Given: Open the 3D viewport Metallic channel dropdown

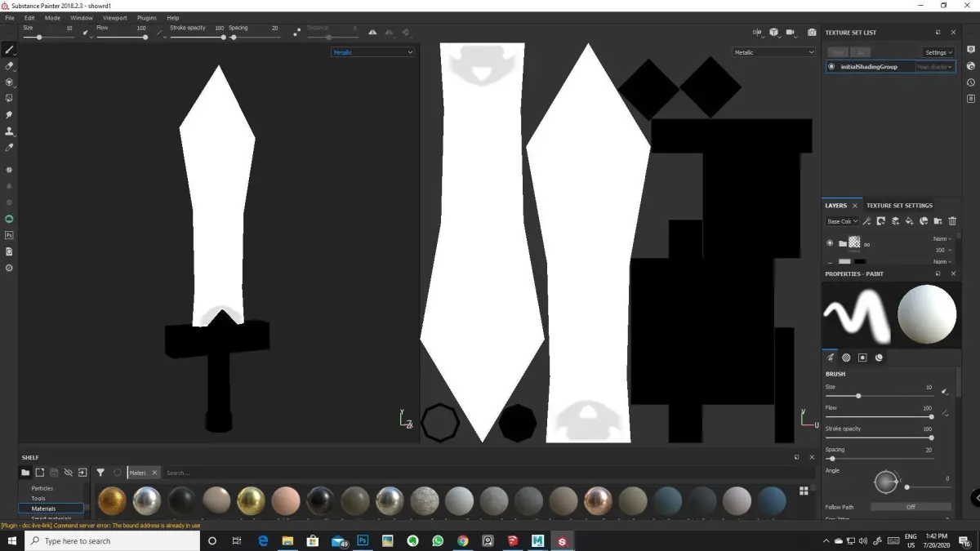Looking at the screenshot, I should [372, 52].
